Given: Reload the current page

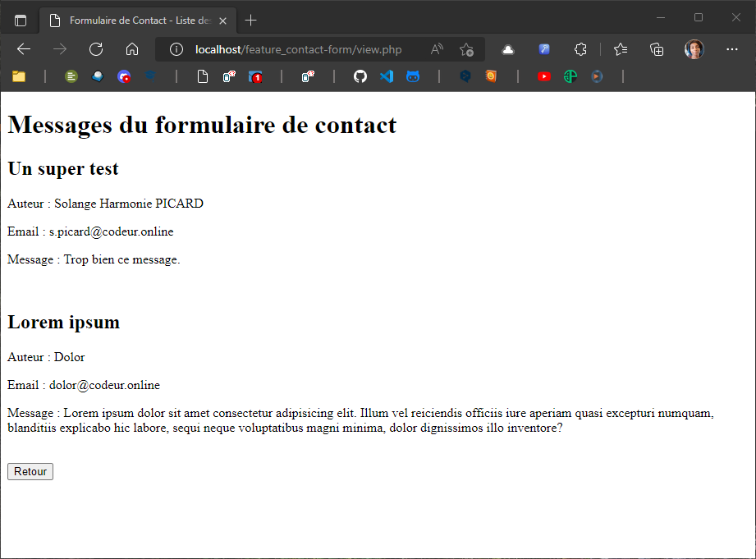Looking at the screenshot, I should (96, 49).
